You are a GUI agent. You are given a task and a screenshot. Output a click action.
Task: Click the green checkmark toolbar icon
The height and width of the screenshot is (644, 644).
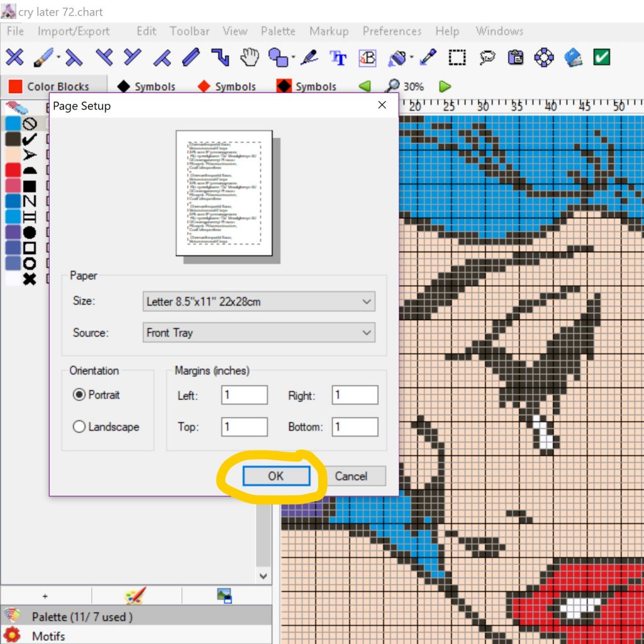(602, 57)
